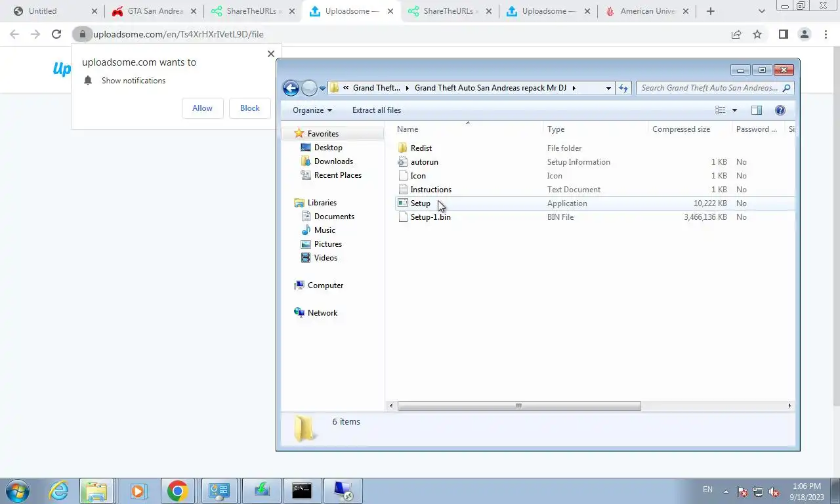
Task: Show the preview pane
Action: coord(756,110)
